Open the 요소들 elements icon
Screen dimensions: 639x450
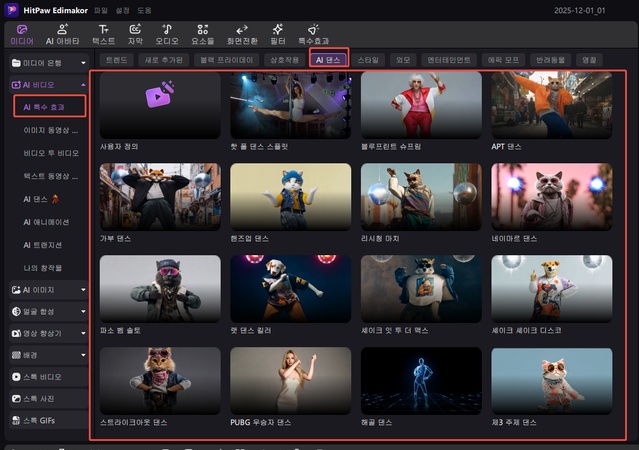click(x=203, y=34)
